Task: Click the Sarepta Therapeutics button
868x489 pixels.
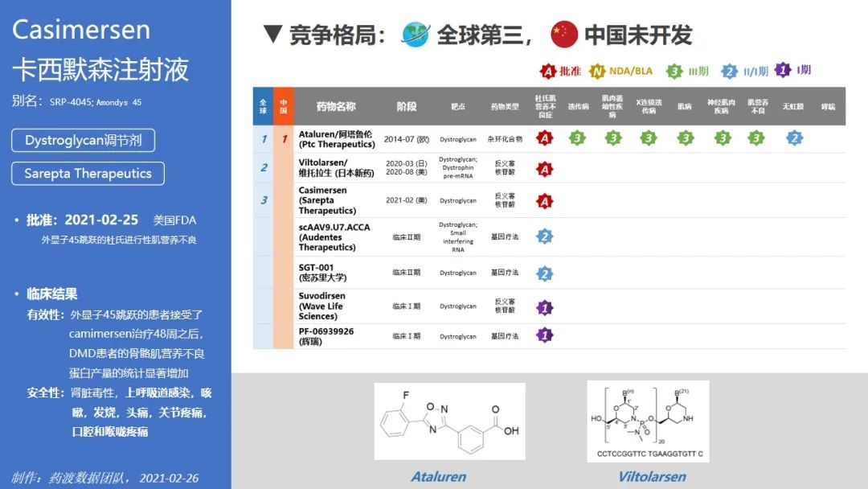Action: (88, 173)
